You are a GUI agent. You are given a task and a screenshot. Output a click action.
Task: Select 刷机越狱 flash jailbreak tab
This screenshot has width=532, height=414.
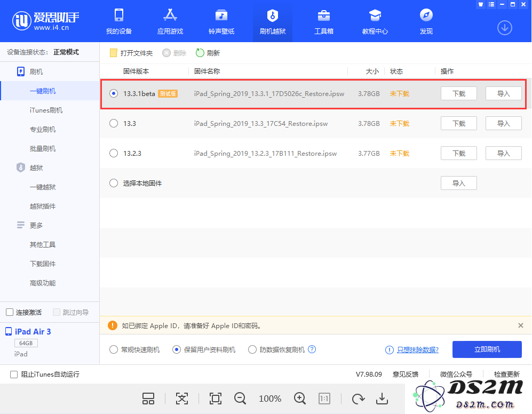[x=273, y=21]
